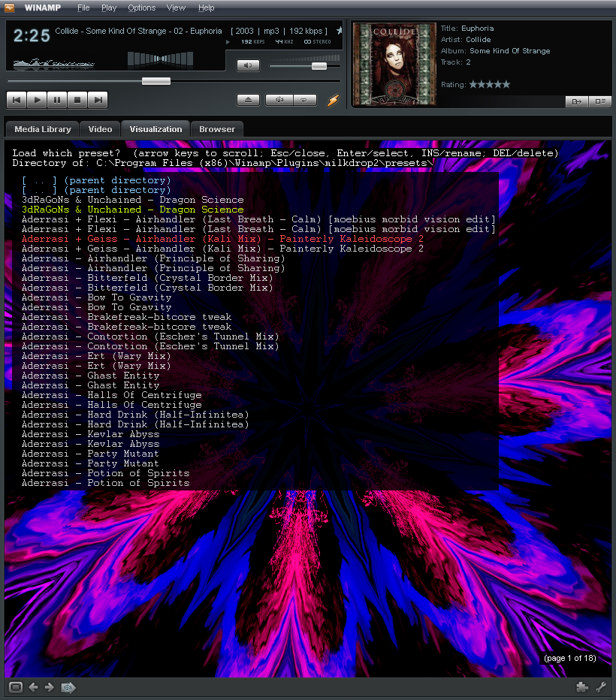Open the Browser tab
The width and height of the screenshot is (616, 700).
[217, 129]
